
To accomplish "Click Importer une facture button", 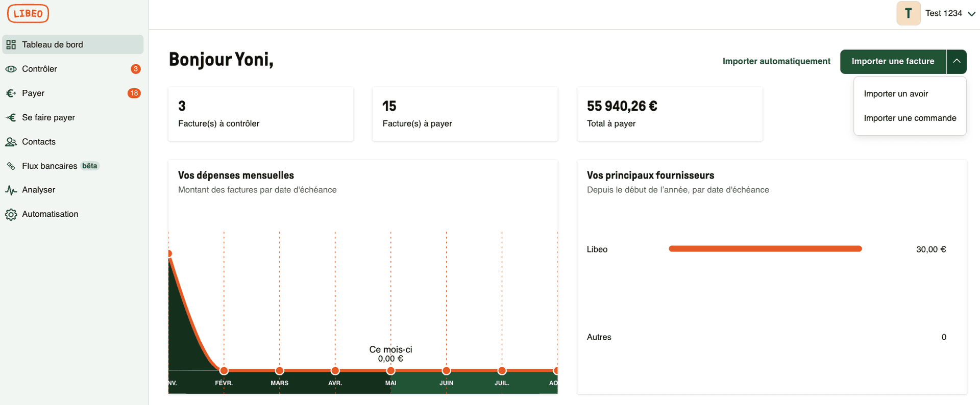I will click(x=893, y=62).
